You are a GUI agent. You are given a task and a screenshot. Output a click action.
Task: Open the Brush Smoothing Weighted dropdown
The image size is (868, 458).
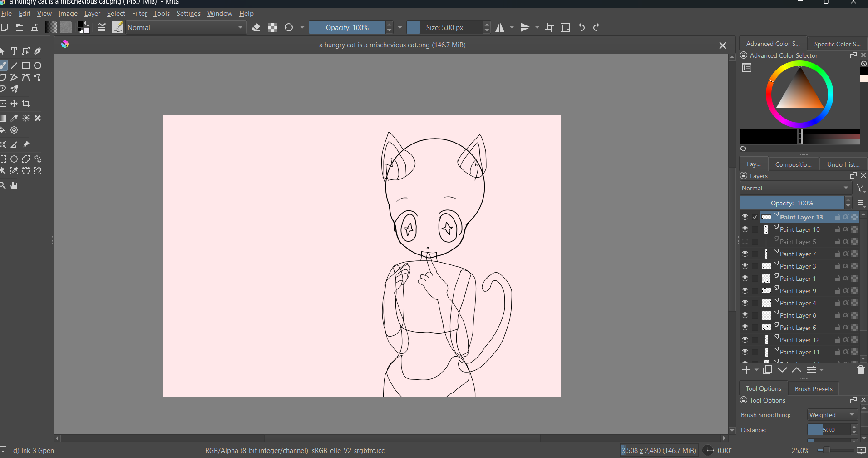831,414
